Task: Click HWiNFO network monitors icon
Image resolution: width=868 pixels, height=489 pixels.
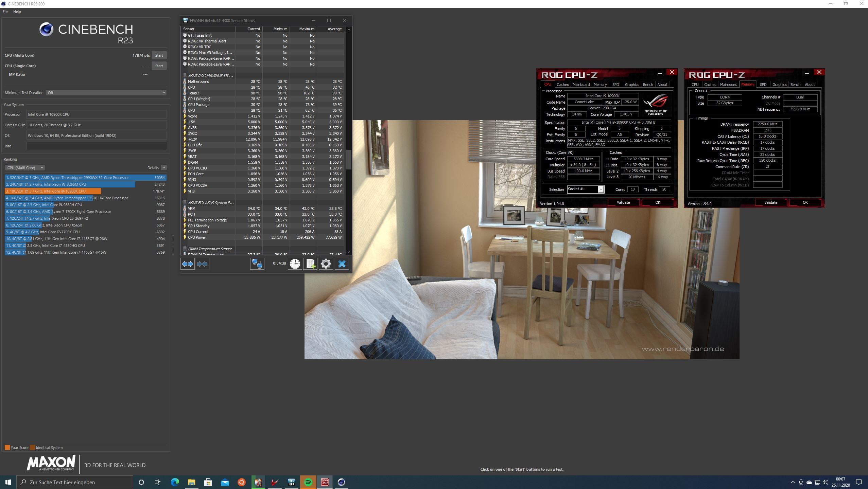Action: tap(257, 264)
